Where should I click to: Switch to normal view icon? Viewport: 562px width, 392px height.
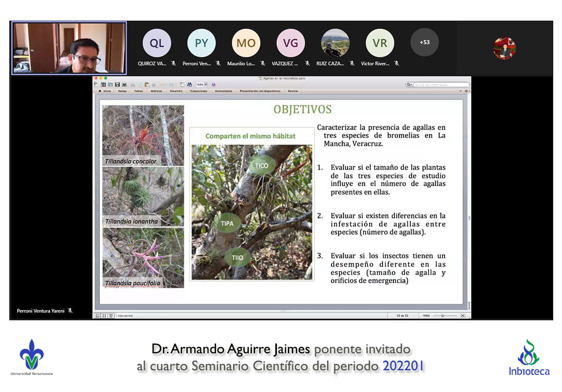click(x=97, y=316)
